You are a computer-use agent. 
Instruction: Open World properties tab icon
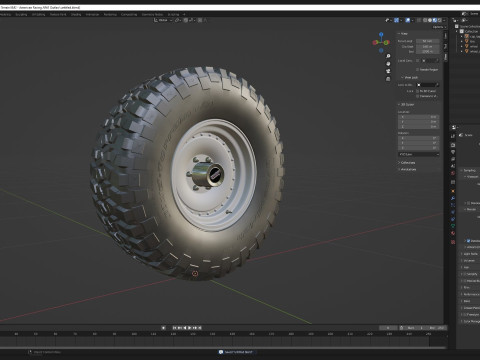[453, 173]
